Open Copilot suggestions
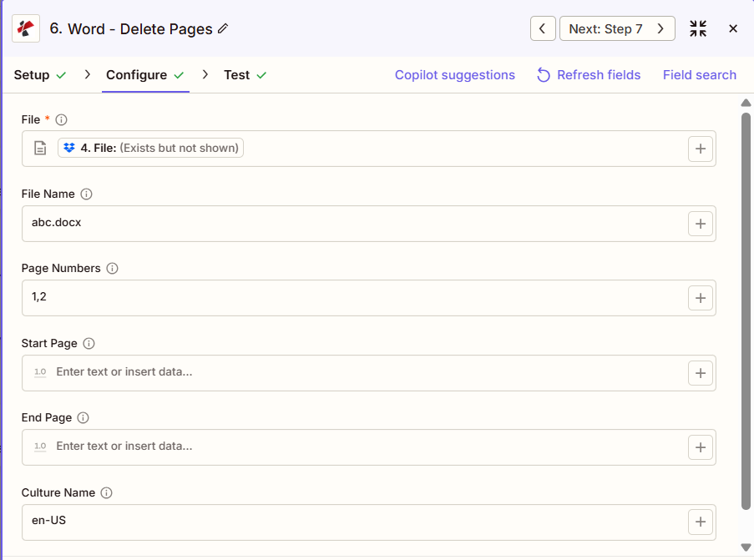The height and width of the screenshot is (560, 754). coord(455,75)
